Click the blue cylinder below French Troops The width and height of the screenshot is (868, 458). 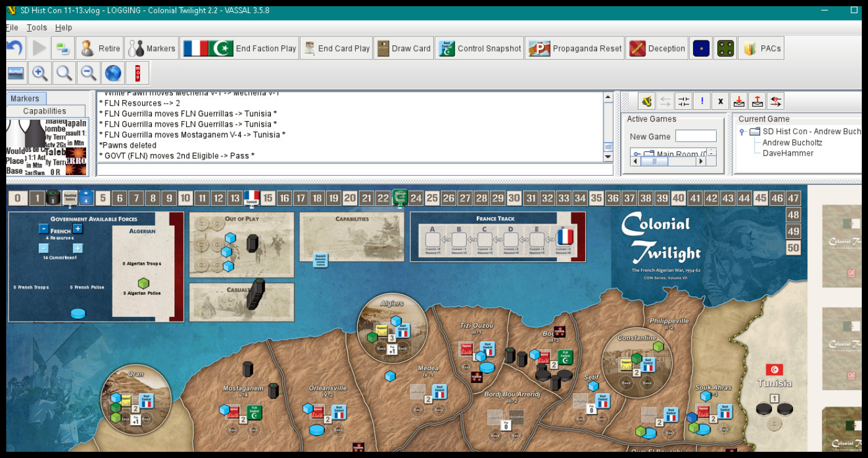click(x=78, y=313)
